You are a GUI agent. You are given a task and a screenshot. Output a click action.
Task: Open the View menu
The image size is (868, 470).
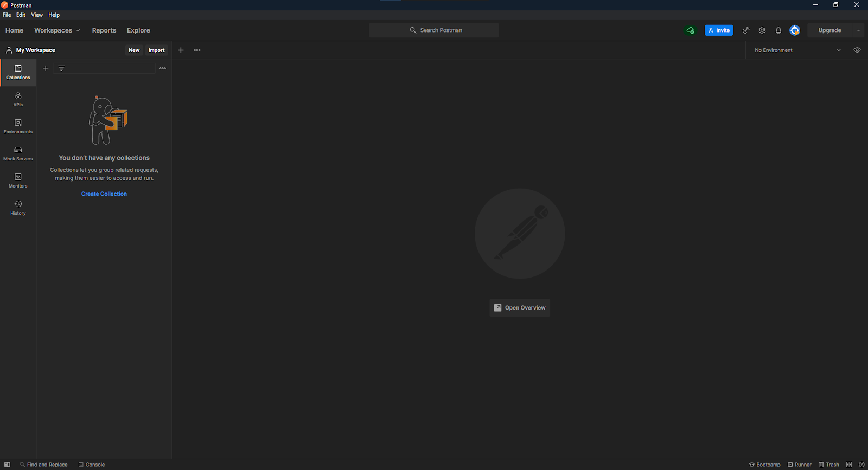[x=37, y=15]
